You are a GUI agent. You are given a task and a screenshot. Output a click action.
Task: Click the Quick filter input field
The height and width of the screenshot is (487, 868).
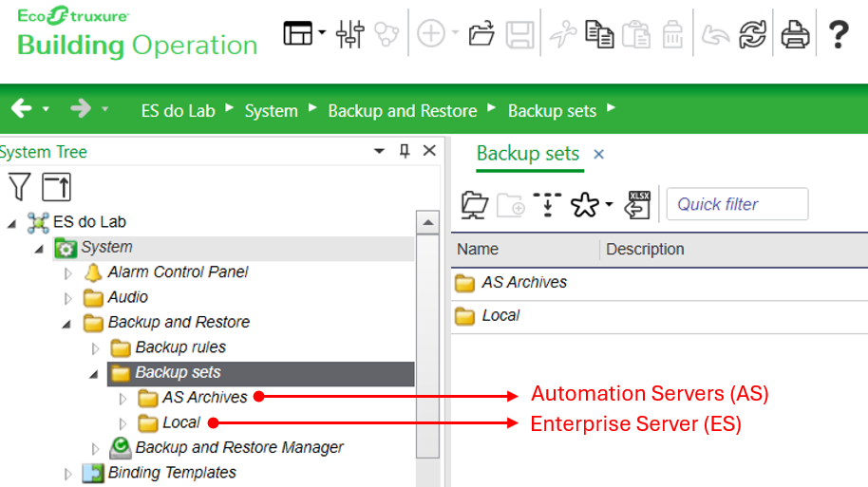click(737, 204)
